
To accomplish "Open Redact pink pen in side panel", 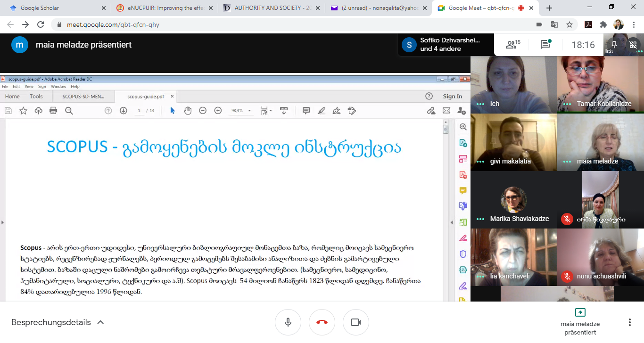I will [463, 238].
